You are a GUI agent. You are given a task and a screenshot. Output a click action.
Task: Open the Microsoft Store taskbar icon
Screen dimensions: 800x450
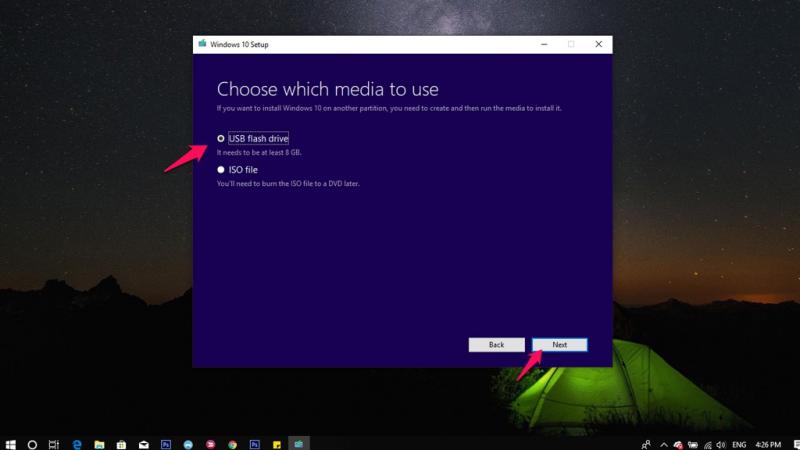[121, 443]
